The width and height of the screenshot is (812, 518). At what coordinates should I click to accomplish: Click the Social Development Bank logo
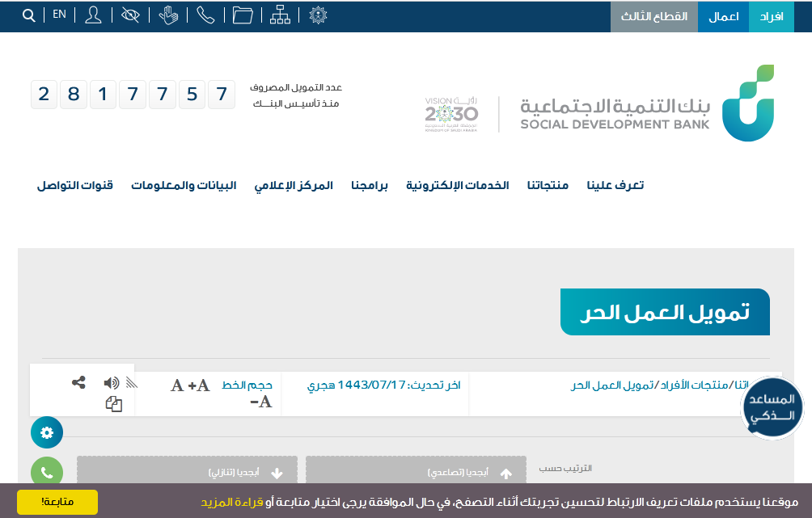(647, 103)
